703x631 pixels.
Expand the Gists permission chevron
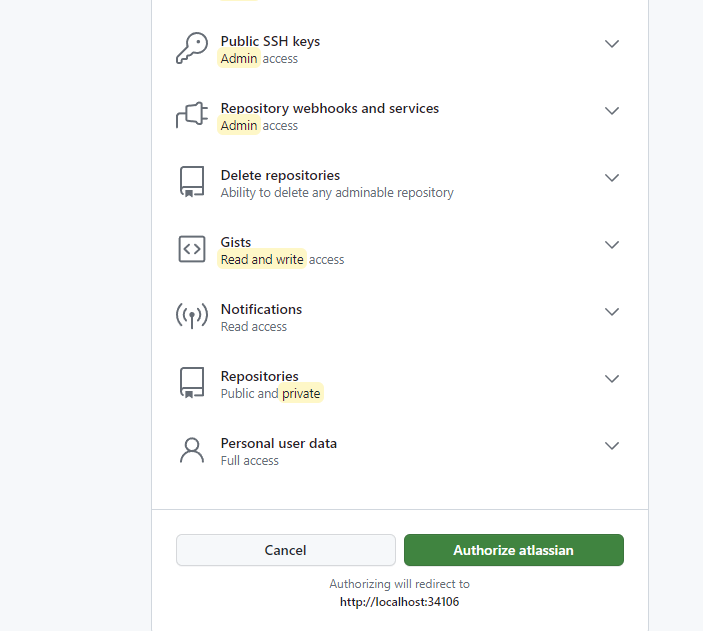click(612, 245)
